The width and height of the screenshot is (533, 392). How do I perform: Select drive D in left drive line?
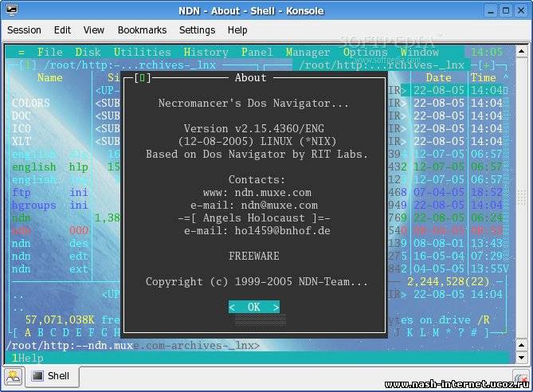(x=66, y=332)
